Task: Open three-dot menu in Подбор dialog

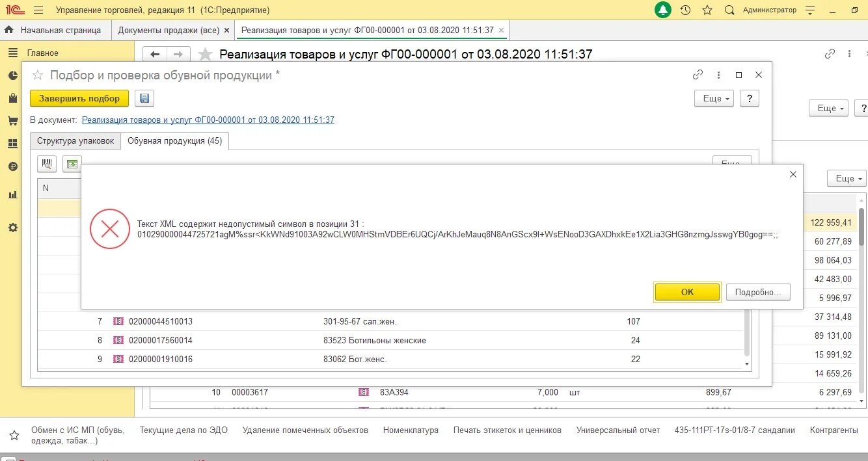Action: (x=718, y=75)
